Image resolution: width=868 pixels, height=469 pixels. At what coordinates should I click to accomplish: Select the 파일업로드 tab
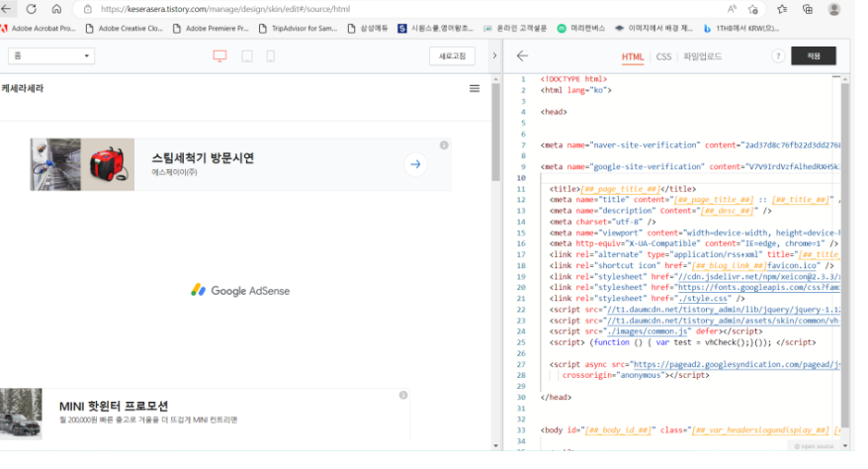point(703,56)
